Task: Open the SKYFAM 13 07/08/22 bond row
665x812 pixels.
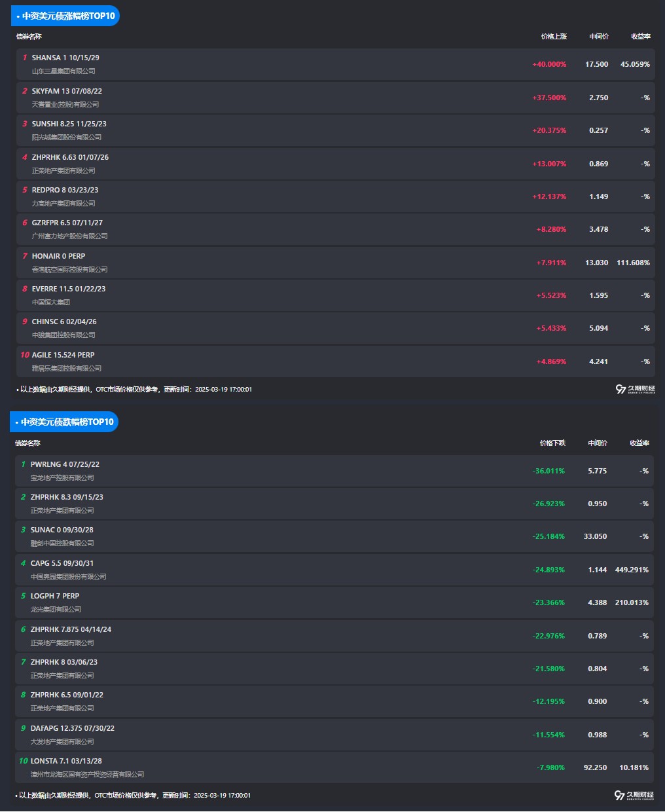Action: point(67,91)
